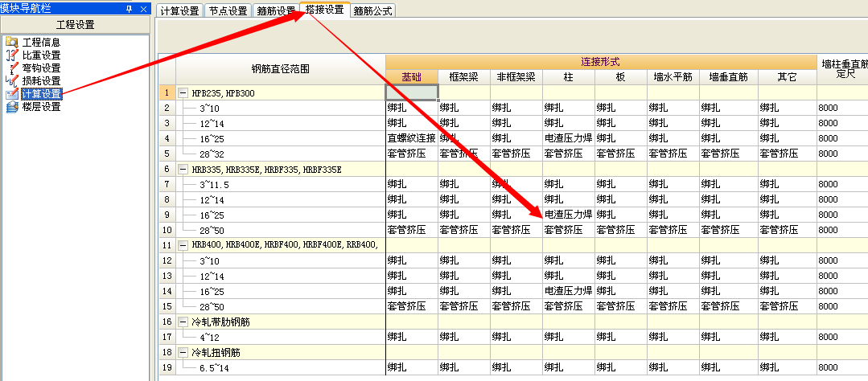Image resolution: width=868 pixels, height=381 pixels.
Task: Collapse the HRB335, HRB335E group
Action: [183, 170]
